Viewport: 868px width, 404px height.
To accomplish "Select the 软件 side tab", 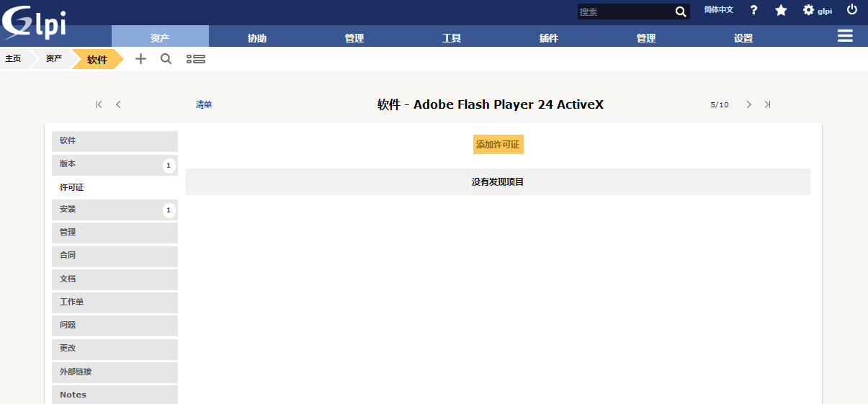I will [115, 141].
